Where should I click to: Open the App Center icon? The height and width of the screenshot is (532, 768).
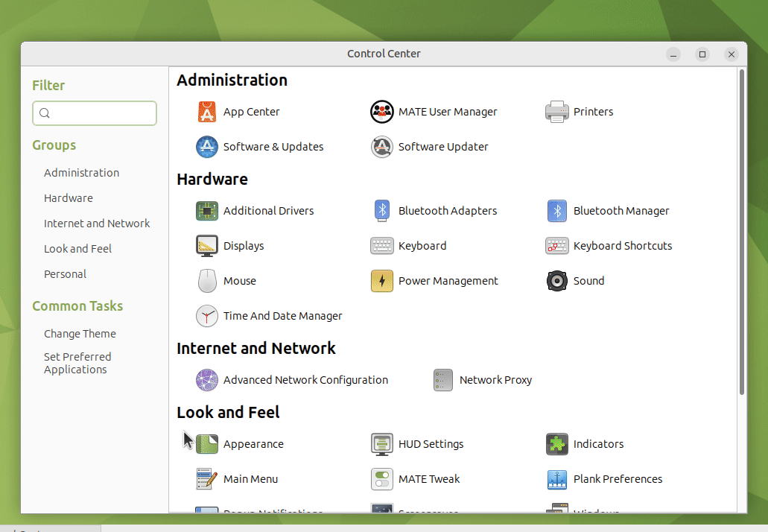206,112
